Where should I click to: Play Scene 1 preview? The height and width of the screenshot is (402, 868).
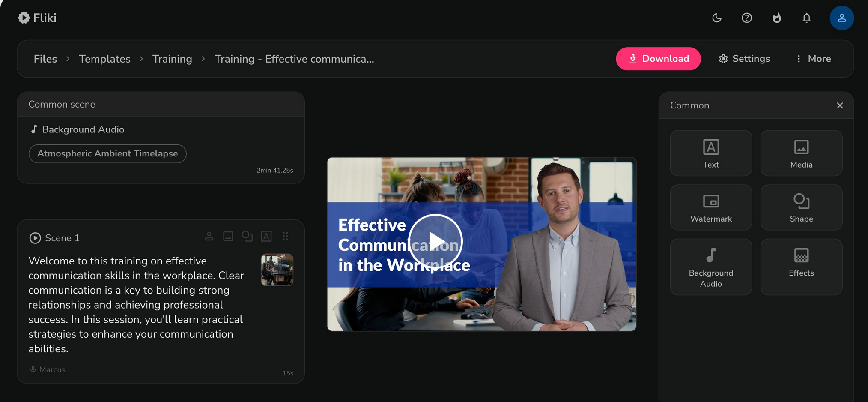[x=35, y=238]
